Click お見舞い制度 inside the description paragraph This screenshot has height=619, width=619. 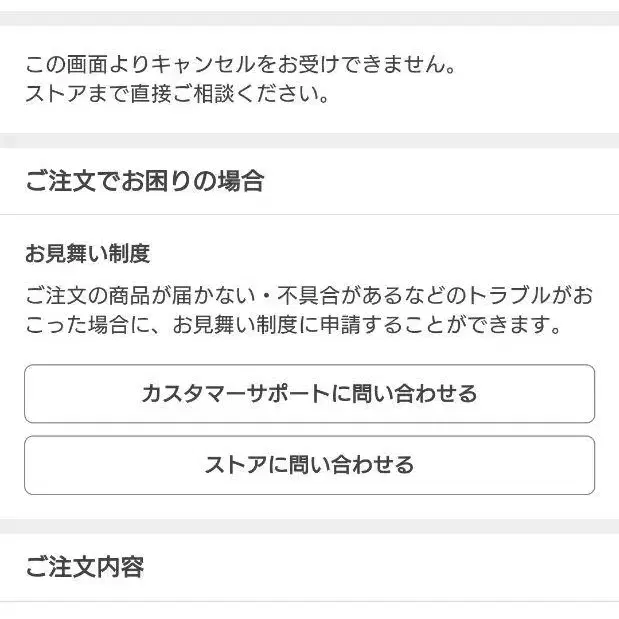[236, 325]
